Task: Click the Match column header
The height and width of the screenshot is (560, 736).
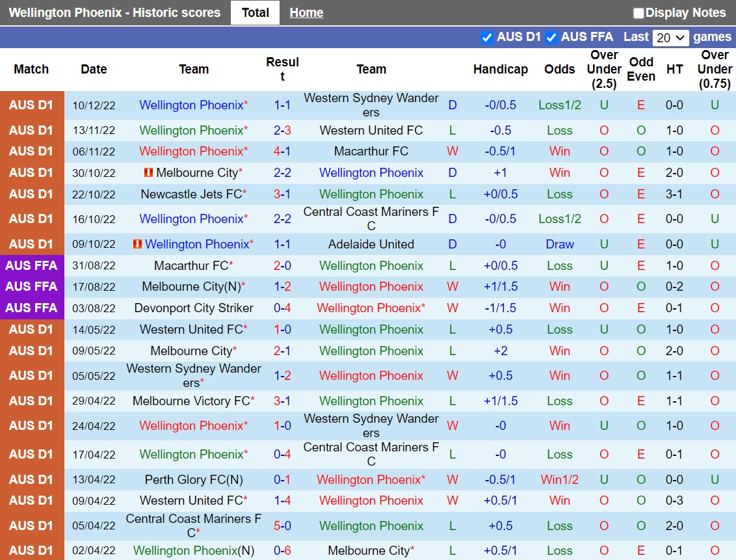Action: (31, 69)
